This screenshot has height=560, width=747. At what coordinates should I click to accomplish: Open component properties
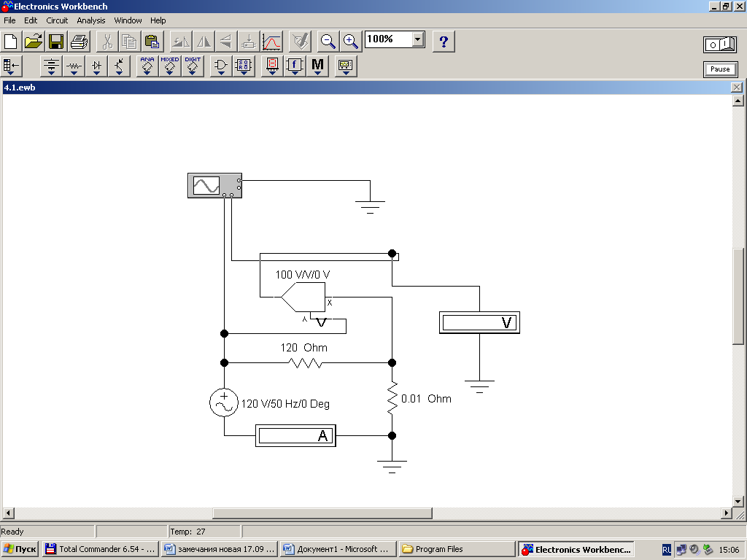tap(300, 42)
